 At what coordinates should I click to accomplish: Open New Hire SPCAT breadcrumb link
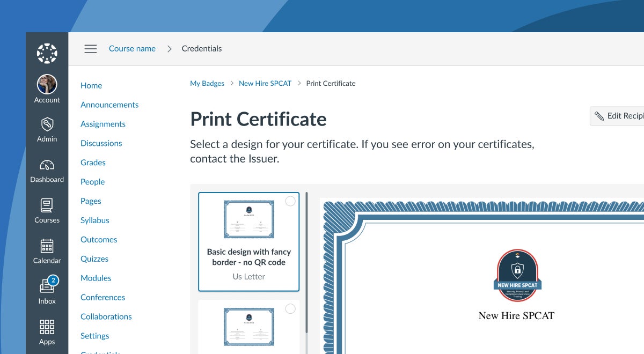tap(265, 83)
